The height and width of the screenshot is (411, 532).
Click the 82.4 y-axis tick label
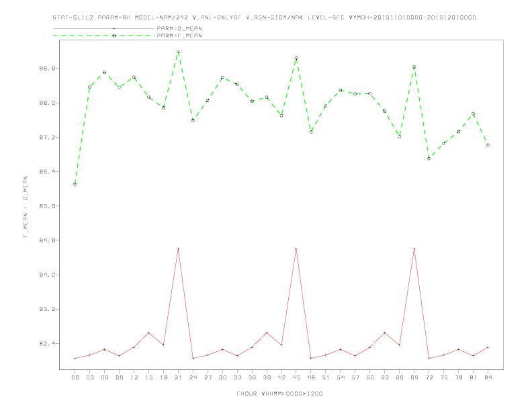pos(47,344)
